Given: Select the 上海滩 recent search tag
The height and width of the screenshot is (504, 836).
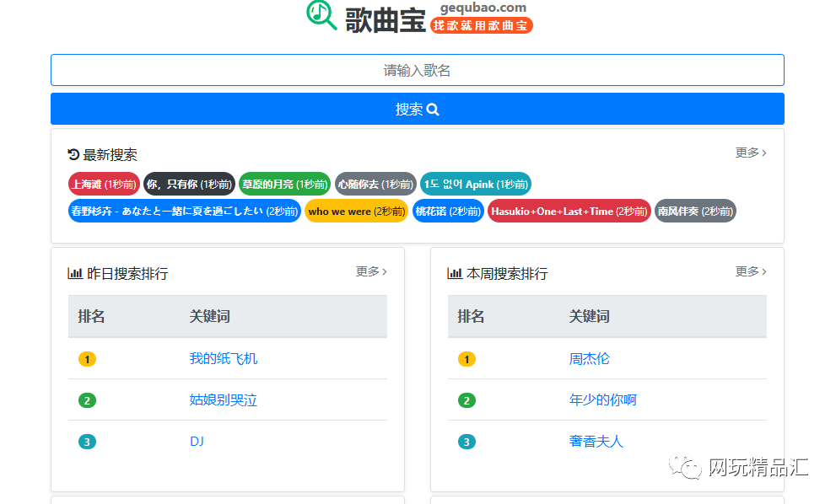Looking at the screenshot, I should coord(104,184).
